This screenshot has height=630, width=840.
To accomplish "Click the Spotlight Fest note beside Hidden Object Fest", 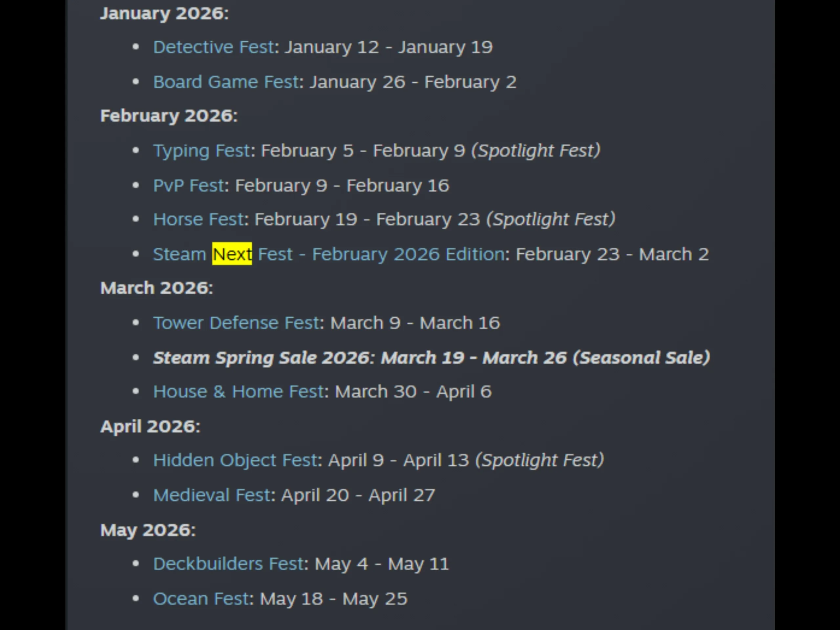I will (539, 460).
